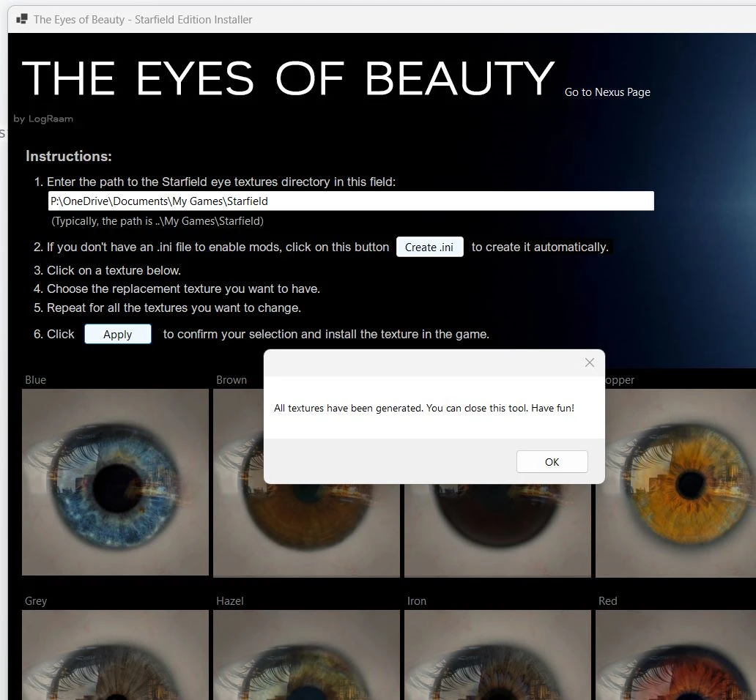This screenshot has width=756, height=700.
Task: Click the 'Grey' label above the thumbnail
Action: pyautogui.click(x=36, y=600)
